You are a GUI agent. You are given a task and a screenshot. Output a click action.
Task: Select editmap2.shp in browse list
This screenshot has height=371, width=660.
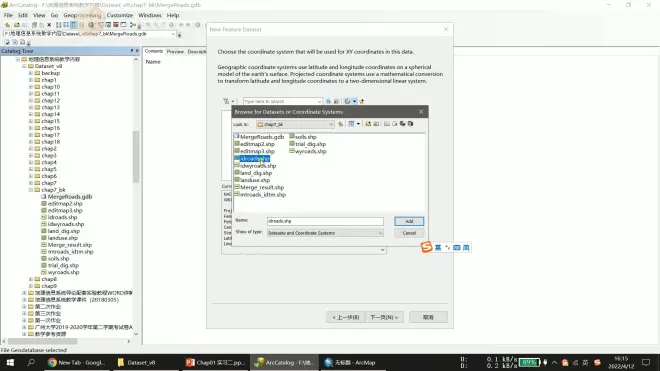(x=254, y=144)
